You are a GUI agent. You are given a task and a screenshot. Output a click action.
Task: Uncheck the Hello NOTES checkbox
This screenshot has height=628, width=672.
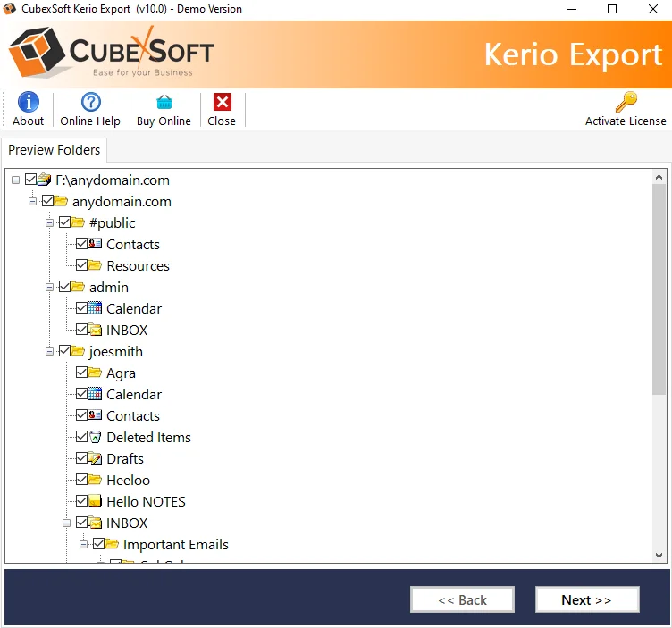81,500
